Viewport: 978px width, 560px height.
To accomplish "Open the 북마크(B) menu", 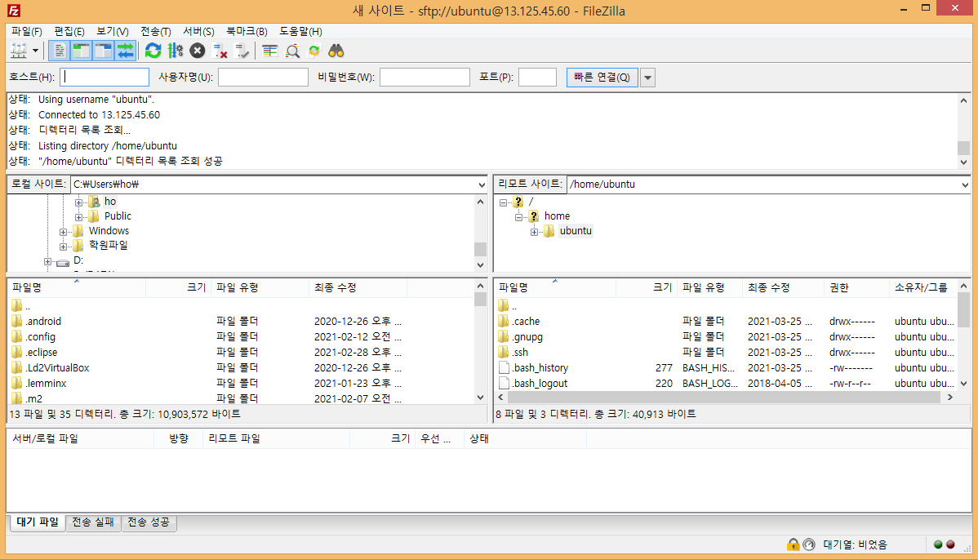I will pos(247,31).
